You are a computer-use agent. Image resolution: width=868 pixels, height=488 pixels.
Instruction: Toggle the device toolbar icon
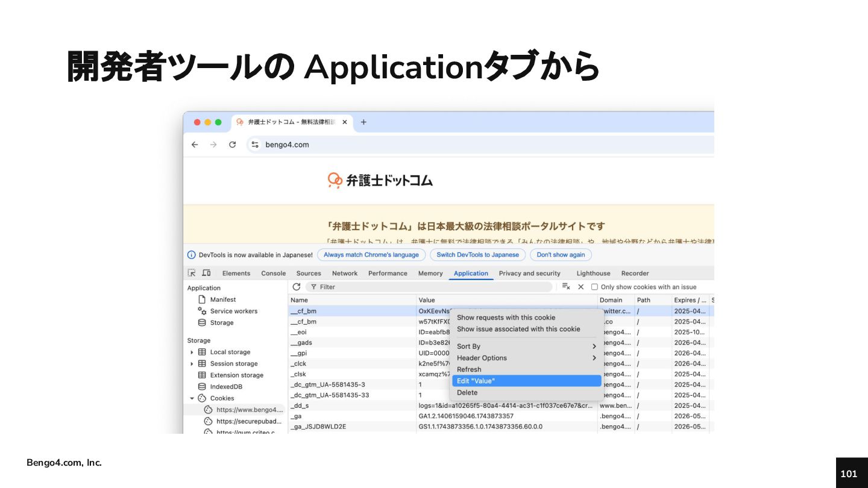tap(206, 273)
